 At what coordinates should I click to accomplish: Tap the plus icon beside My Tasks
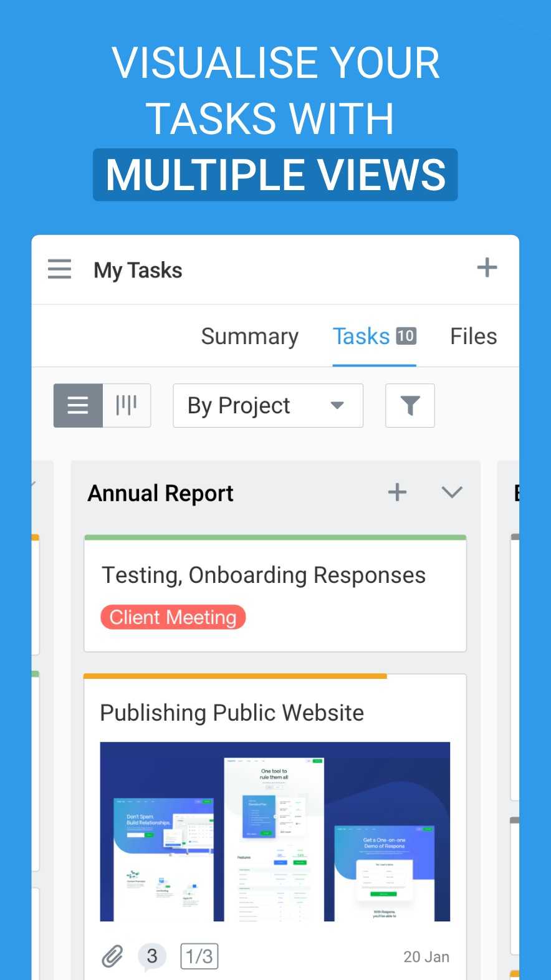(487, 268)
